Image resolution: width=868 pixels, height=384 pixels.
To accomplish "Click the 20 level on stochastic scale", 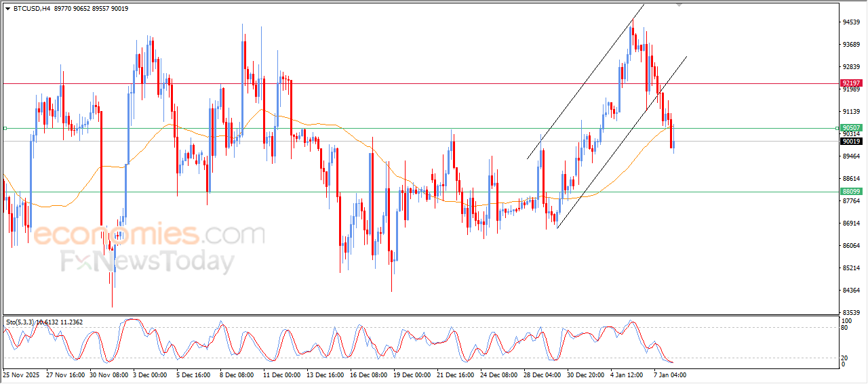I will tap(845, 357).
